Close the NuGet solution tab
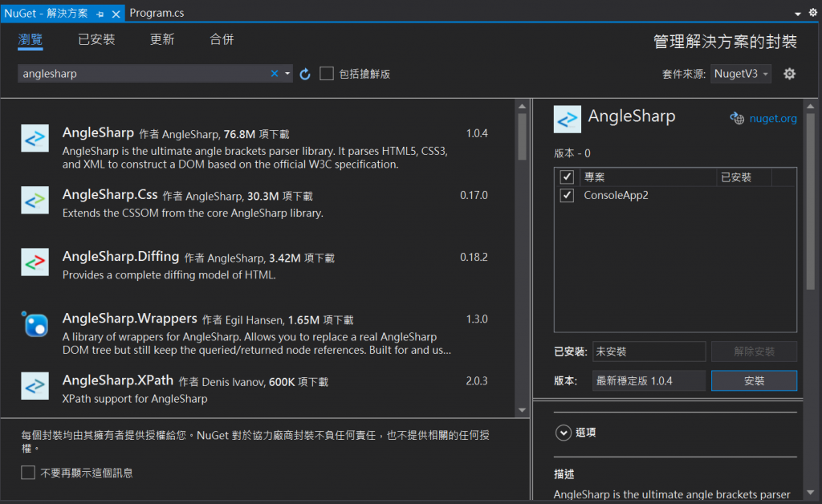 [x=116, y=14]
